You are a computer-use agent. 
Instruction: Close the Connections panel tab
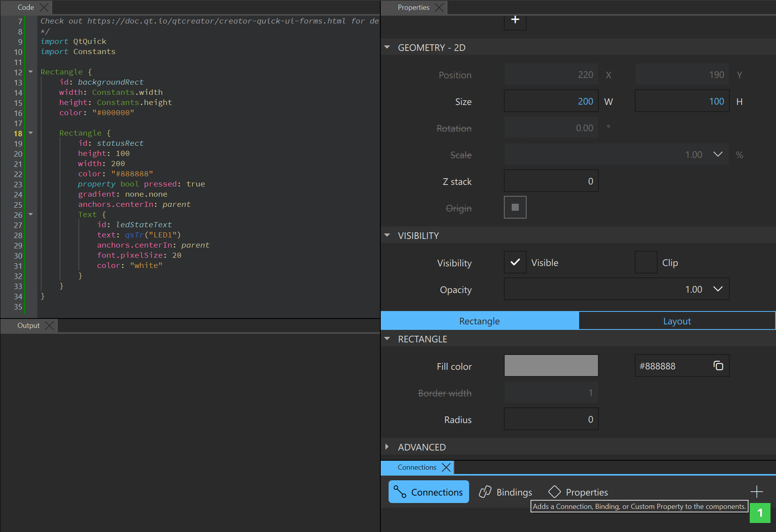[446, 467]
